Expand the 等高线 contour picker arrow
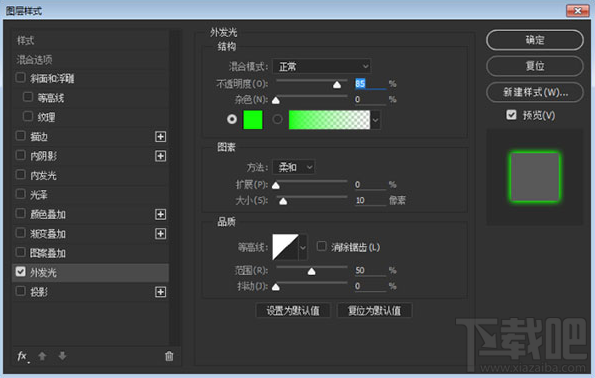Screen dimensions: 595x378 pos(303,247)
